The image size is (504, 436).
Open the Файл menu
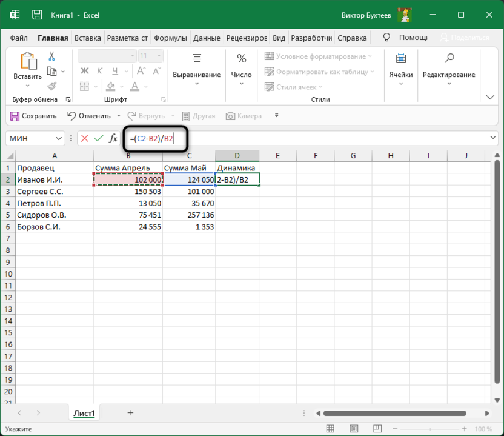coord(19,38)
